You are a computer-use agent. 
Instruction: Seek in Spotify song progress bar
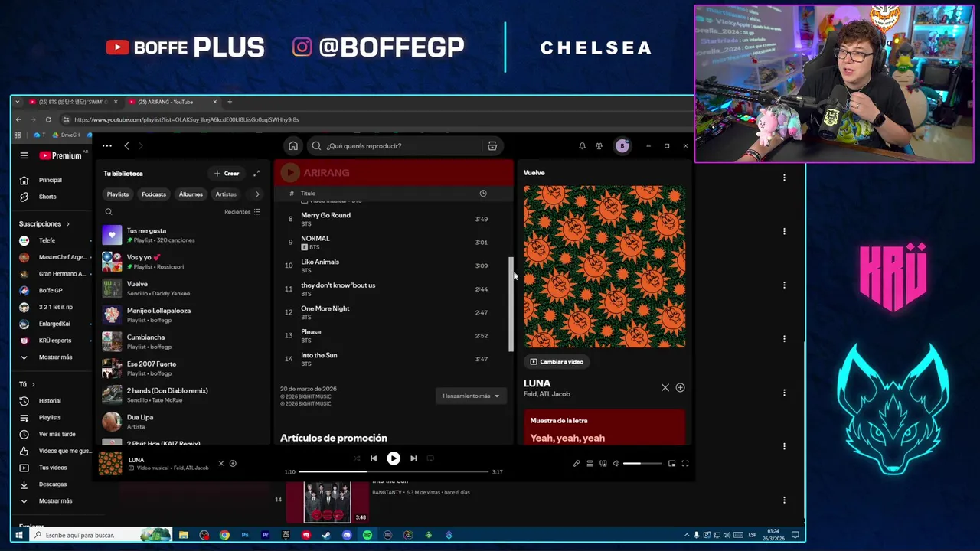[x=393, y=471]
